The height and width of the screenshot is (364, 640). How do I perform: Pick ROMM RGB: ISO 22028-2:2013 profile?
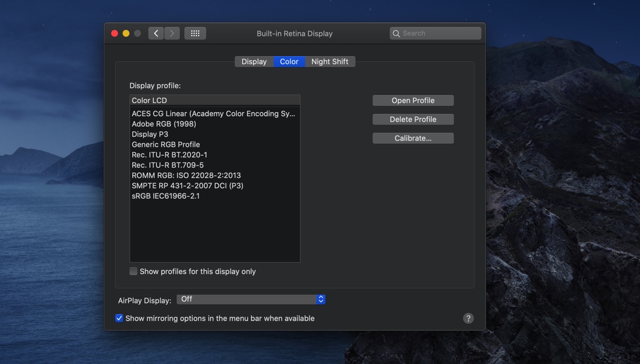pyautogui.click(x=215, y=176)
